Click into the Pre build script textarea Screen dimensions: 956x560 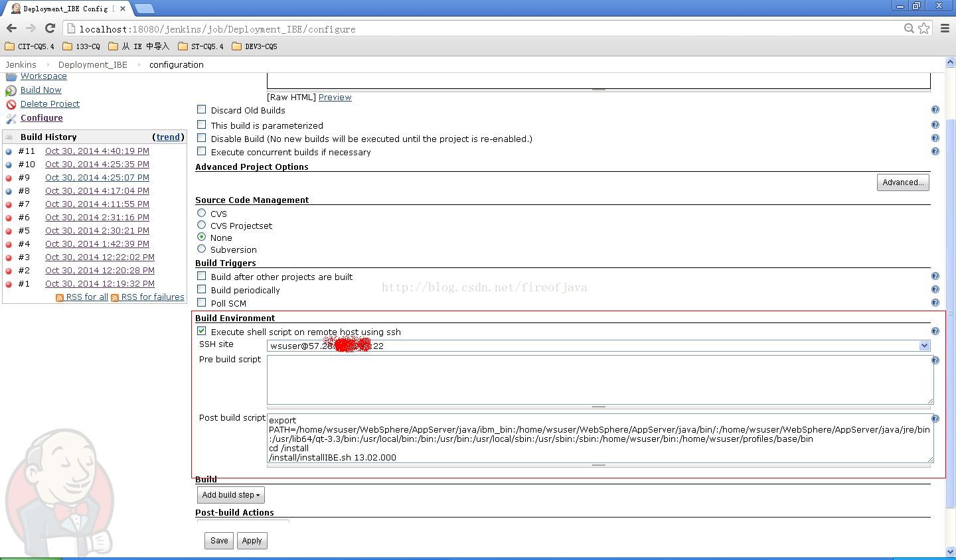(x=600, y=380)
